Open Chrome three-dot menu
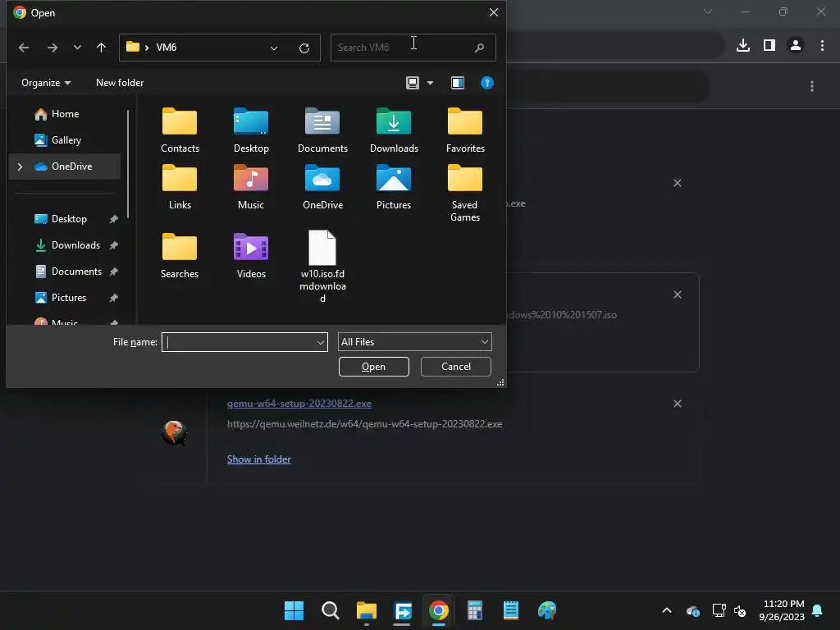The image size is (840, 630). pos(822,46)
